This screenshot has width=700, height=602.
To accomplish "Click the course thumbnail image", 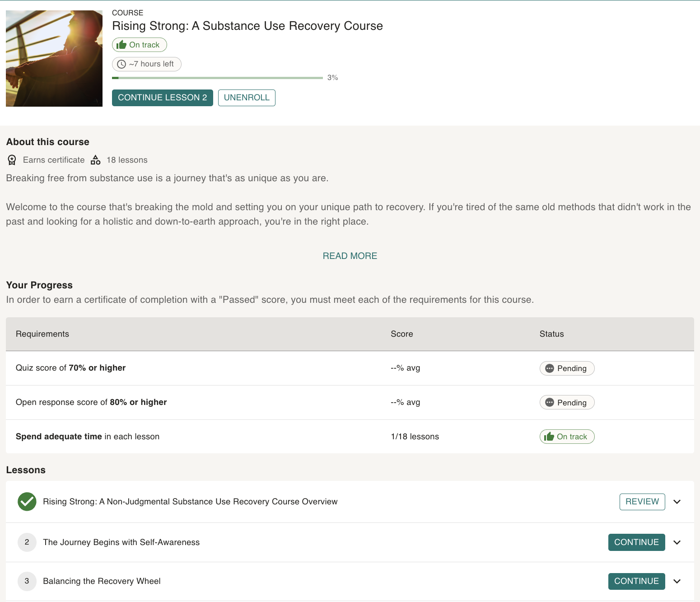I will (54, 59).
